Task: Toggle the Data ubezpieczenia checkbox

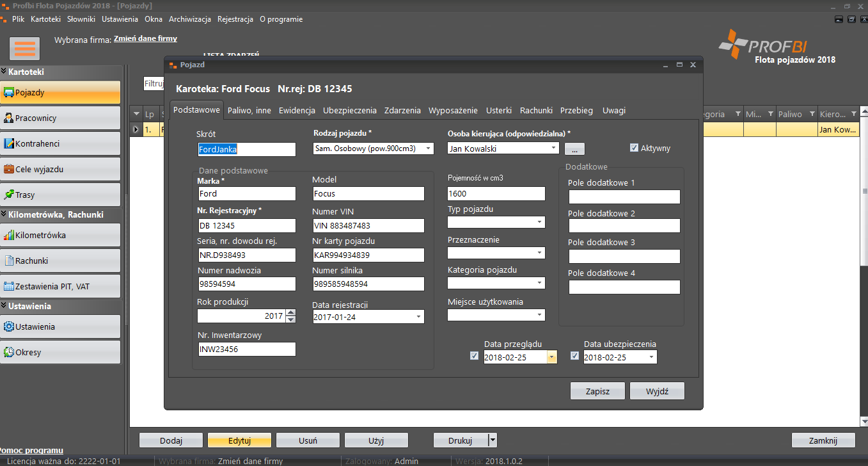Action: (574, 356)
